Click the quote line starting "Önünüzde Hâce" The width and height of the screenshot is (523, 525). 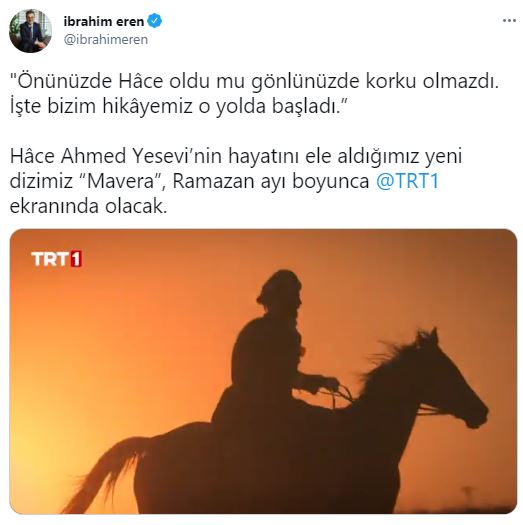(255, 81)
